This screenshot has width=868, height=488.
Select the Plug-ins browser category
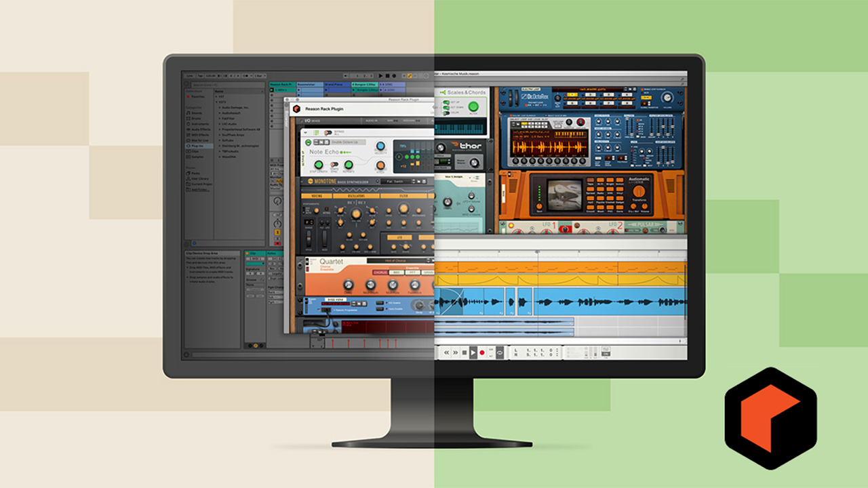pos(199,146)
